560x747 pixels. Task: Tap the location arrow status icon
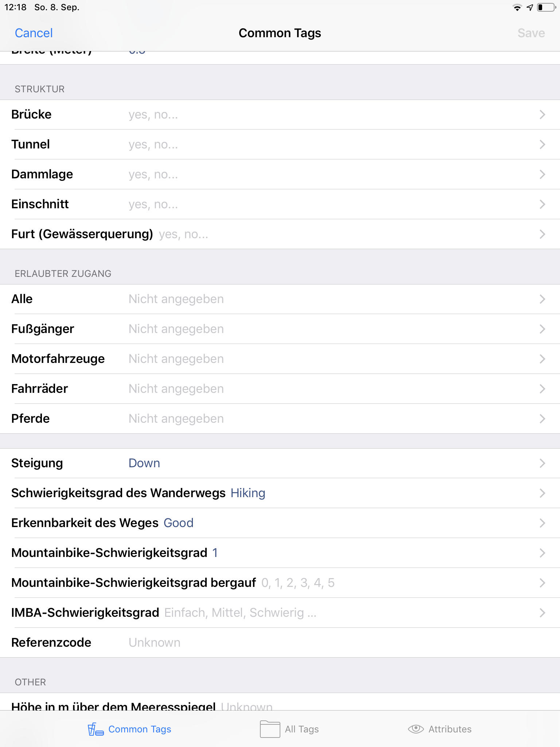(x=530, y=8)
